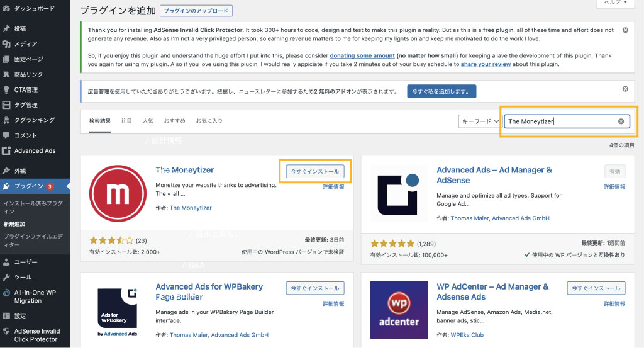The width and height of the screenshot is (644, 350).
Task: Switch to the 注目 tab
Action: [x=126, y=121]
